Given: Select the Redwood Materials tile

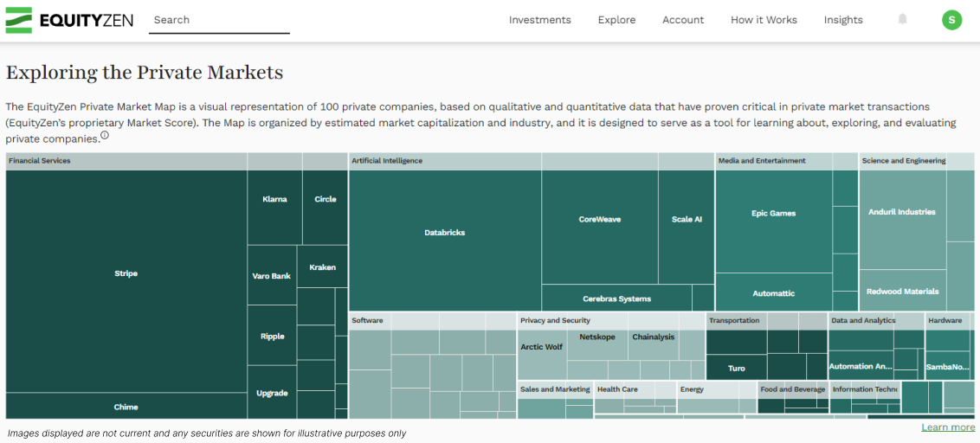Looking at the screenshot, I should (x=902, y=291).
